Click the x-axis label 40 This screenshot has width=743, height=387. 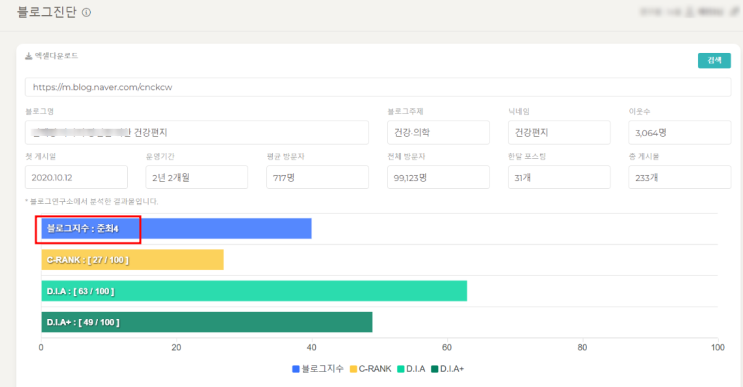point(311,348)
